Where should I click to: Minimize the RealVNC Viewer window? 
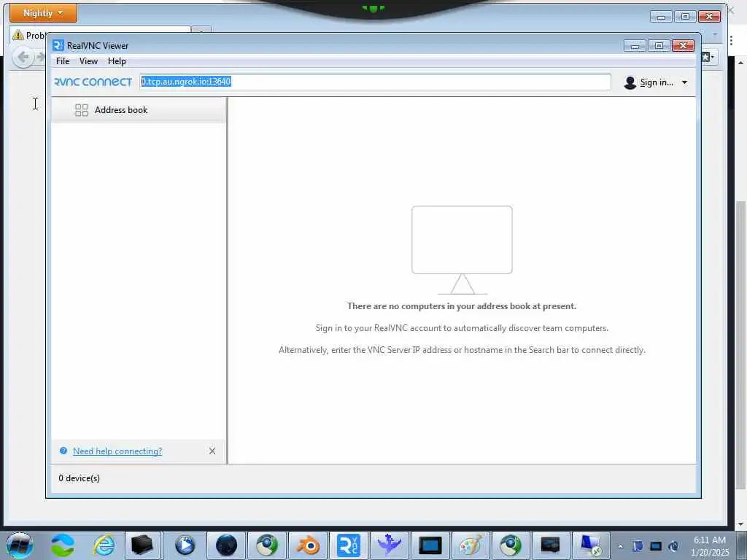(x=635, y=45)
